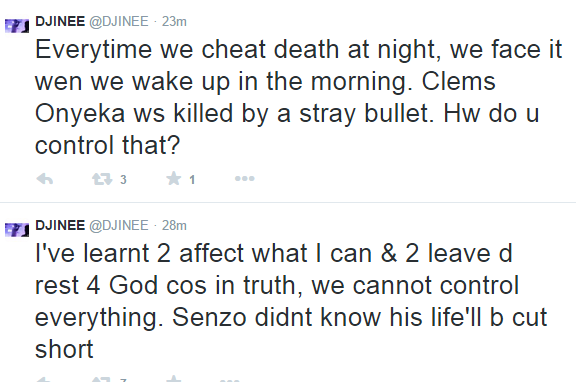Retweet the 28m tweet about Senzo
576x382 pixels.
102,379
